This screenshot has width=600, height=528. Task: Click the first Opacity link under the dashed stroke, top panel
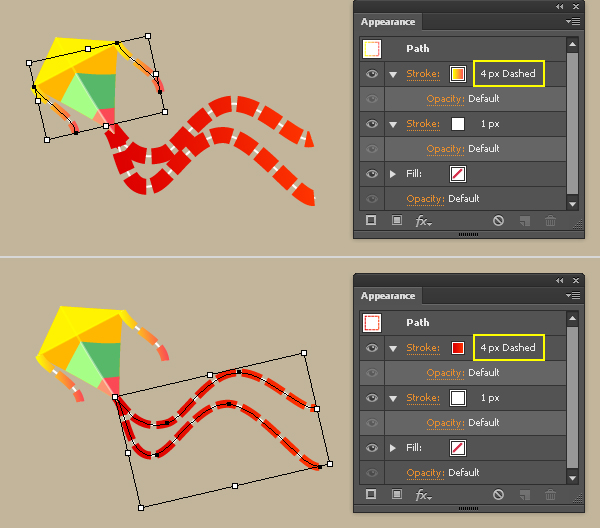point(445,99)
